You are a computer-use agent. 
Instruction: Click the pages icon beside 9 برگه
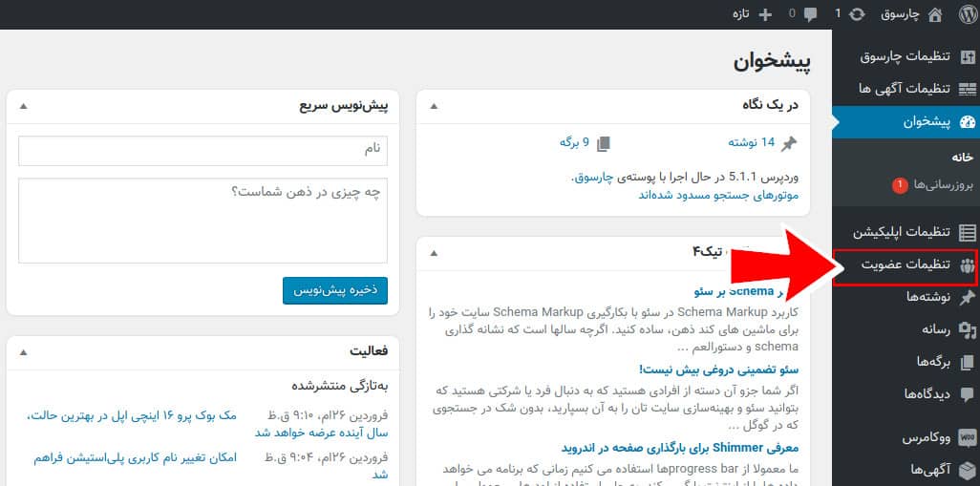click(603, 143)
